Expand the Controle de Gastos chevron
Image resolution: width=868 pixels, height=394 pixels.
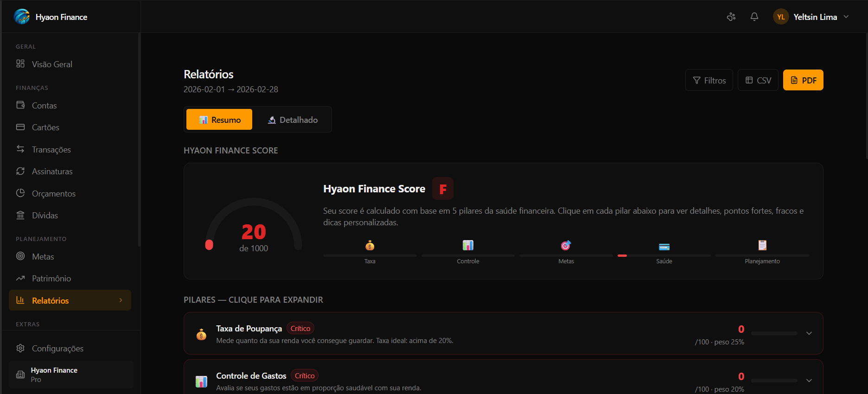[809, 381]
